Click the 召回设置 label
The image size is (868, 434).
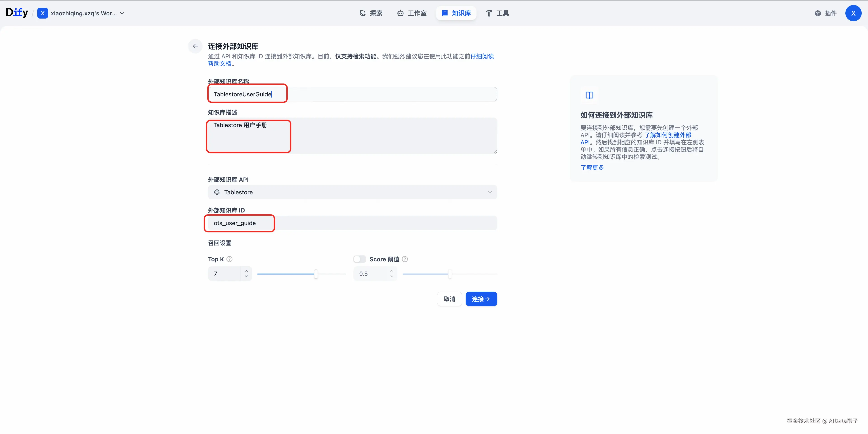pos(220,243)
